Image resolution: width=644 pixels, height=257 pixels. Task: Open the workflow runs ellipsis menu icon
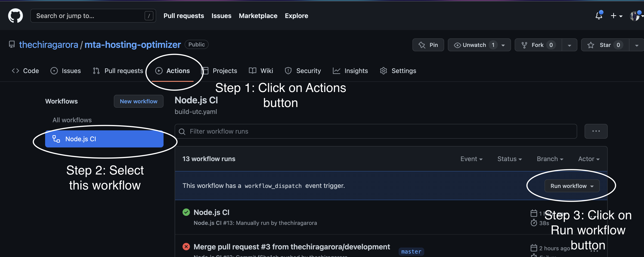[x=596, y=131]
